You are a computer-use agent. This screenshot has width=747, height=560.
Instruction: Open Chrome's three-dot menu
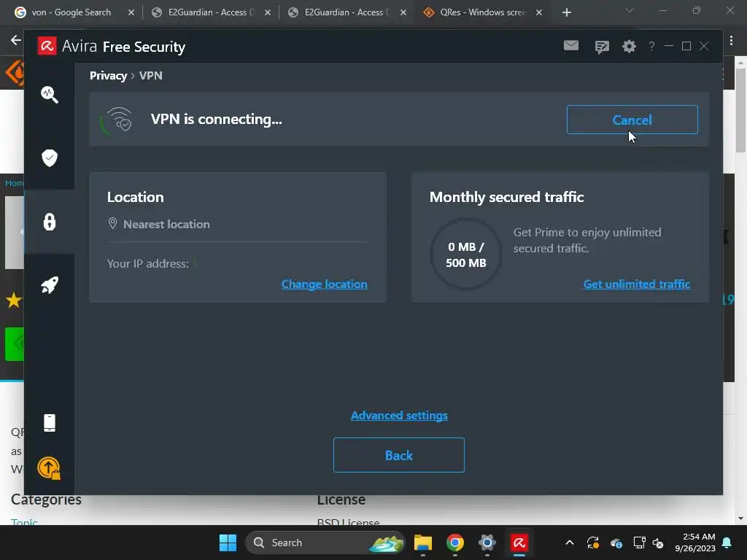[x=731, y=41]
